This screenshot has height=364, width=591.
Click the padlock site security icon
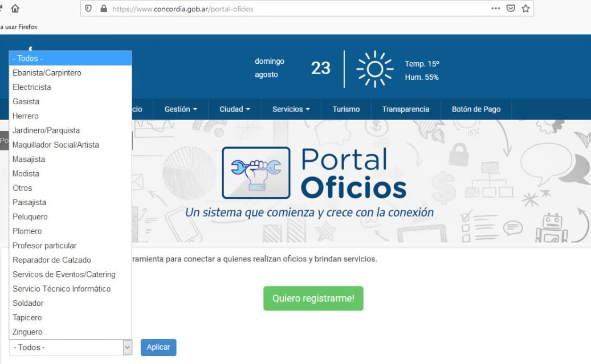coord(103,9)
